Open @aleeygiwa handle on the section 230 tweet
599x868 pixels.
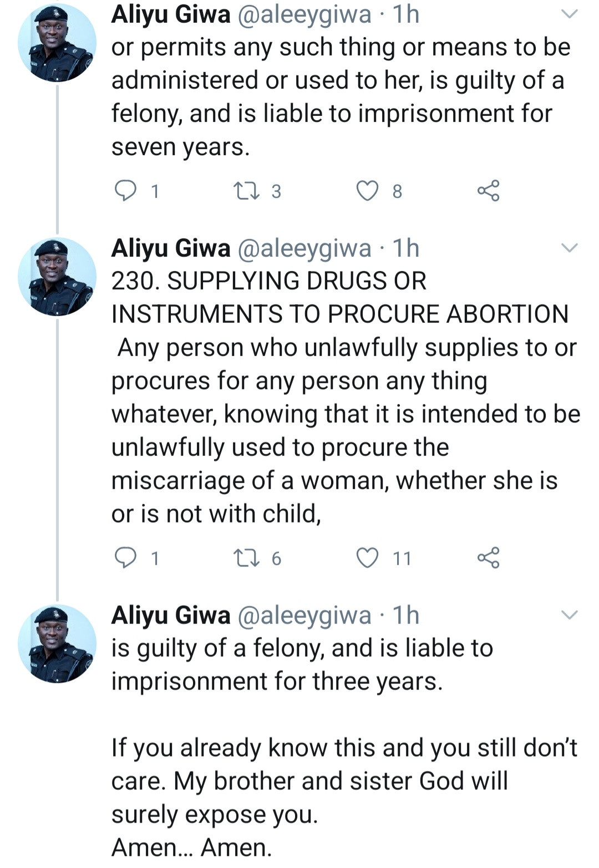tap(304, 248)
